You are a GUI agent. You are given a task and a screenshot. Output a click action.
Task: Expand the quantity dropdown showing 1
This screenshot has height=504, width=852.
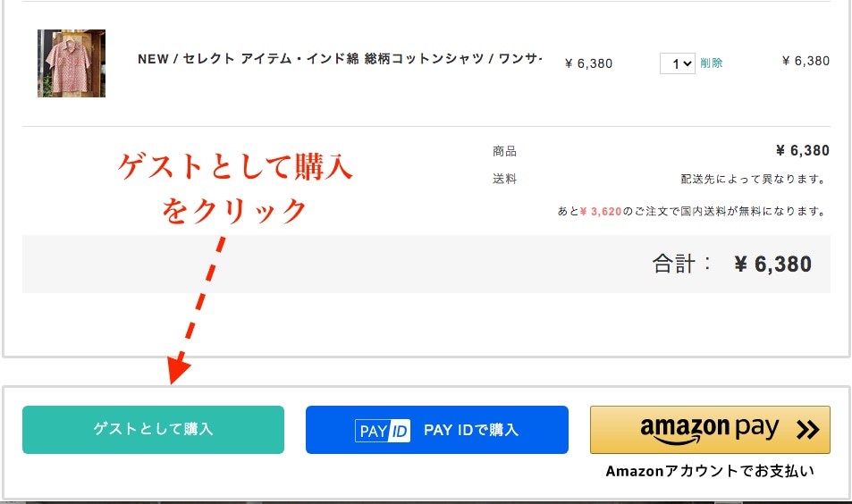click(677, 63)
